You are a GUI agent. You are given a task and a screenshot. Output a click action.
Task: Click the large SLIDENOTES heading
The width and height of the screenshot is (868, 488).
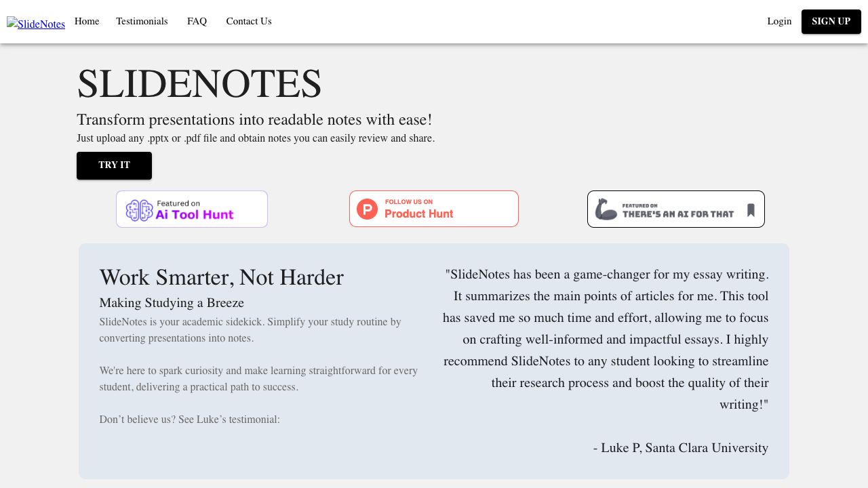(199, 84)
